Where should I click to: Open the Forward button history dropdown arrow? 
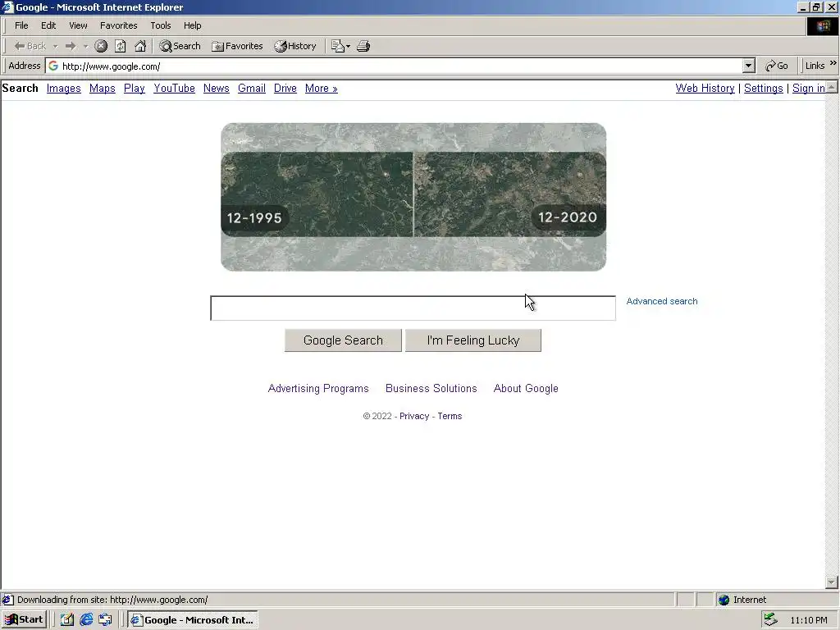85,46
